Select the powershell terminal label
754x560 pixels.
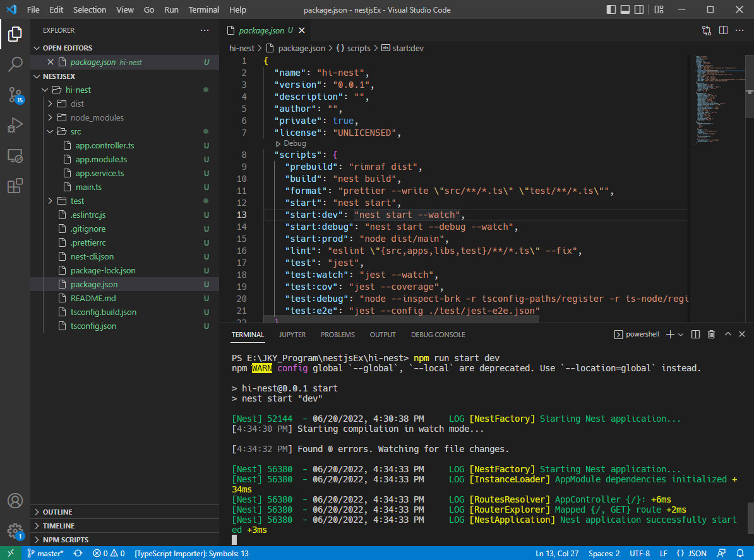pos(637,335)
